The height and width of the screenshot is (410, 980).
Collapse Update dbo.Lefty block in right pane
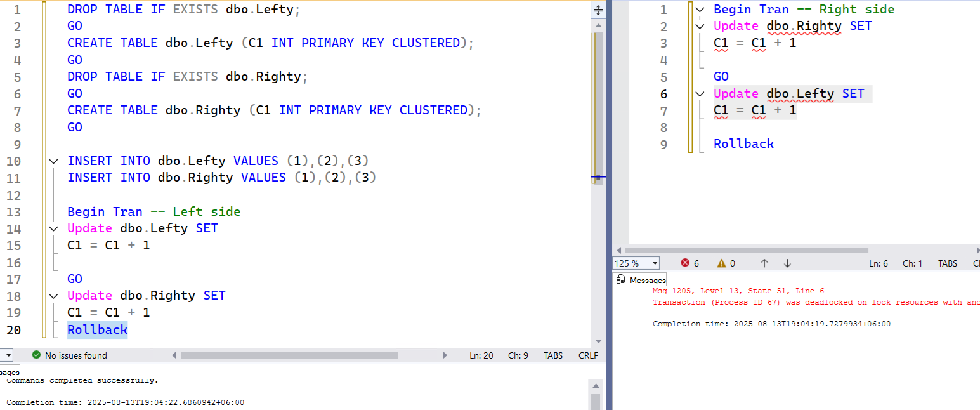click(x=700, y=94)
